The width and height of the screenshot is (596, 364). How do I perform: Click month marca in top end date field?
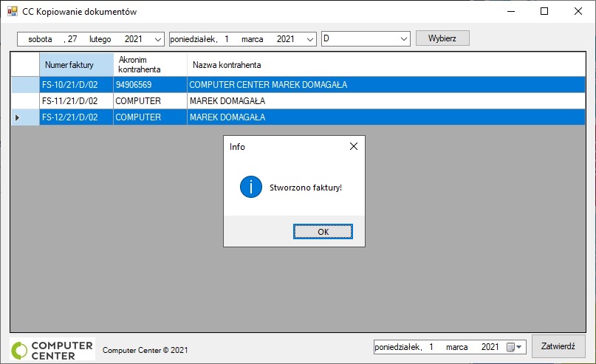(x=253, y=39)
